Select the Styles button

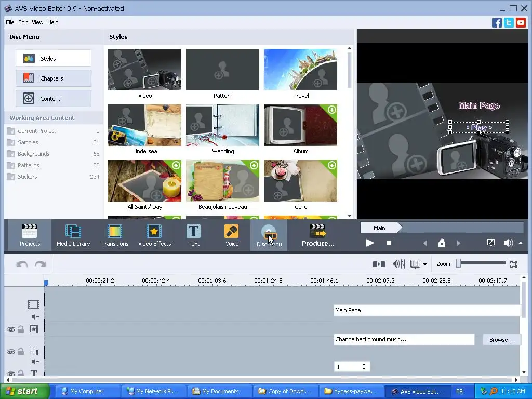[x=54, y=58]
